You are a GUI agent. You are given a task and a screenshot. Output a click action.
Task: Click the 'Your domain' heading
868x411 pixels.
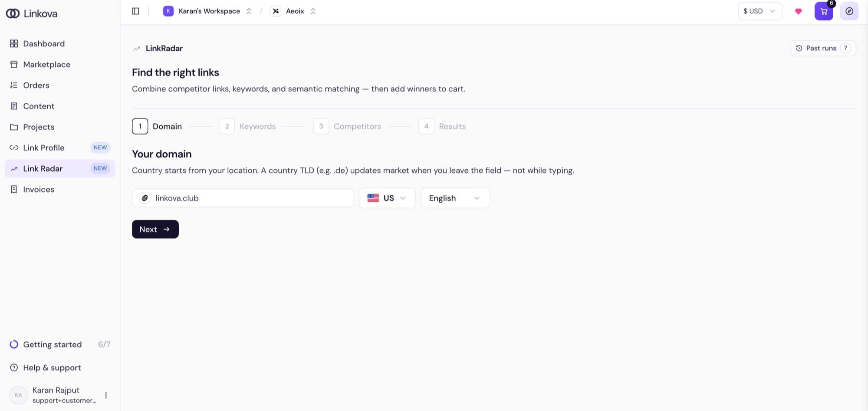162,154
